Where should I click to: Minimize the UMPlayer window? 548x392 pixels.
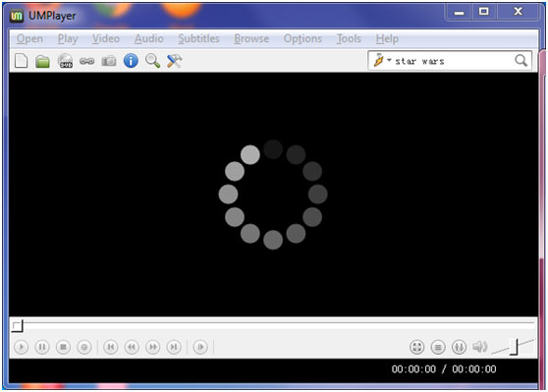459,12
